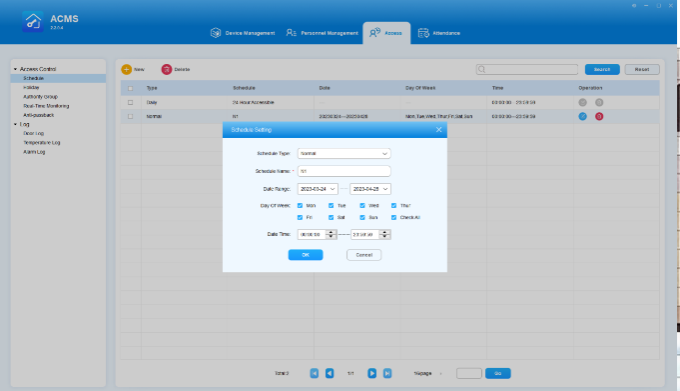
Task: Toggle the Check All checkbox
Action: tap(394, 217)
